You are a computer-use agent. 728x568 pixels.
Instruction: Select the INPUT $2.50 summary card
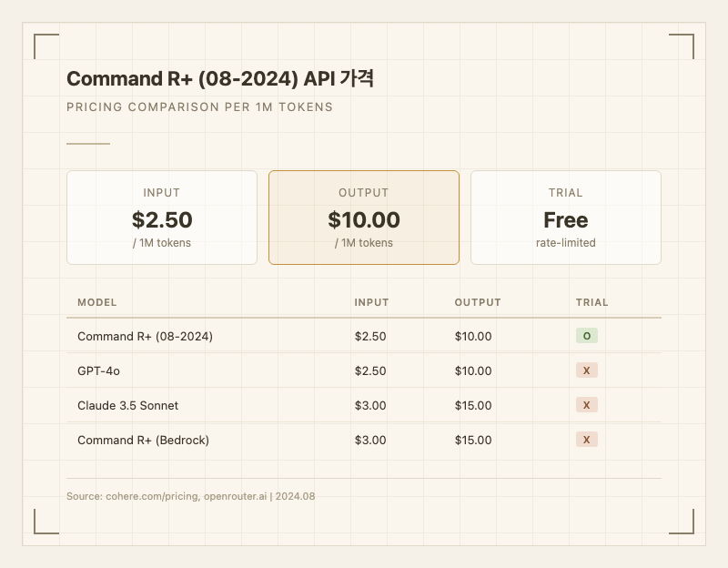click(162, 218)
